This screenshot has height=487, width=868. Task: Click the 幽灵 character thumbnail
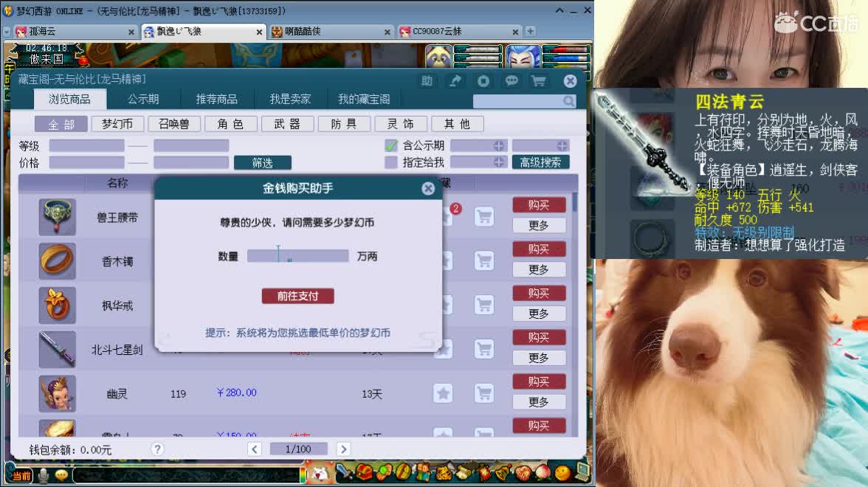click(57, 394)
